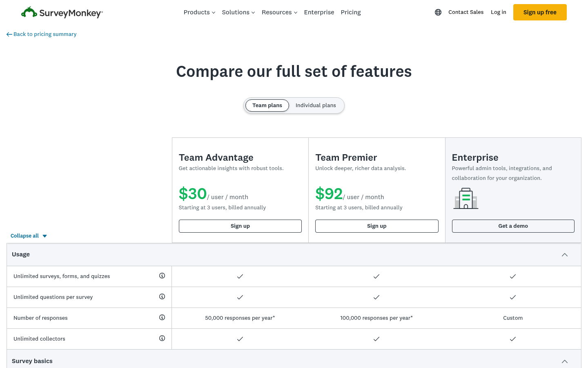Click the $30 price
The height and width of the screenshot is (368, 588).
(193, 194)
